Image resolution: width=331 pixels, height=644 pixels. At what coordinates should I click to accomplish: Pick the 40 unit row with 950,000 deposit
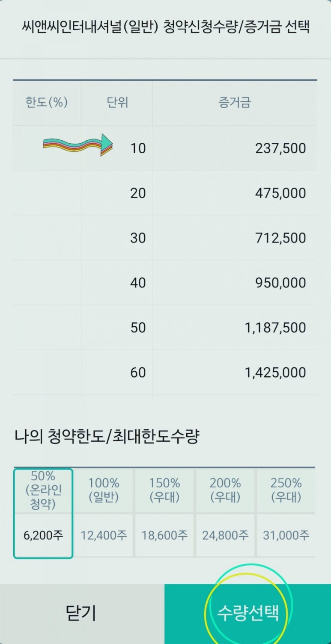coord(165,283)
